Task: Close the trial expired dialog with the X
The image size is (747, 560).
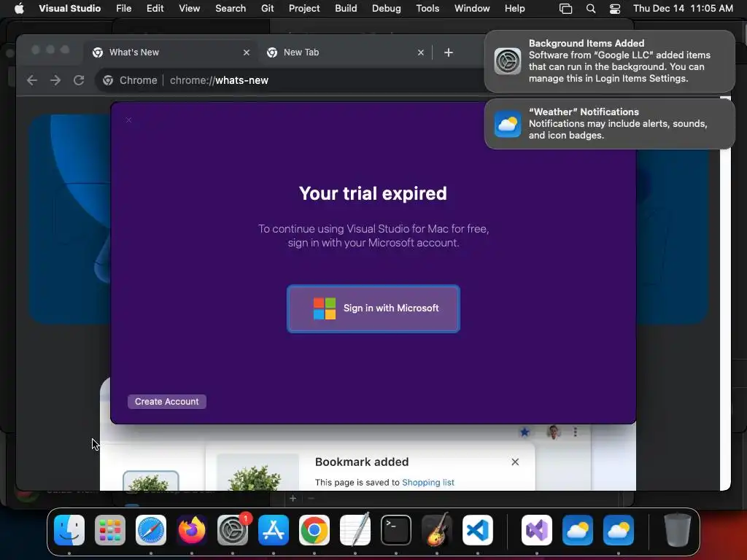Action: 128,120
